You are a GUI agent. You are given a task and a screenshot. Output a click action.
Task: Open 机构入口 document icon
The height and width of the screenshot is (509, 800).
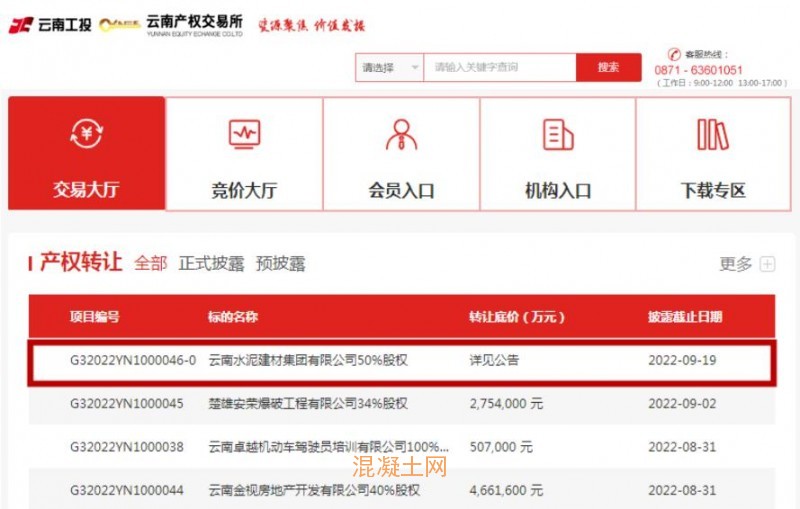(x=558, y=134)
